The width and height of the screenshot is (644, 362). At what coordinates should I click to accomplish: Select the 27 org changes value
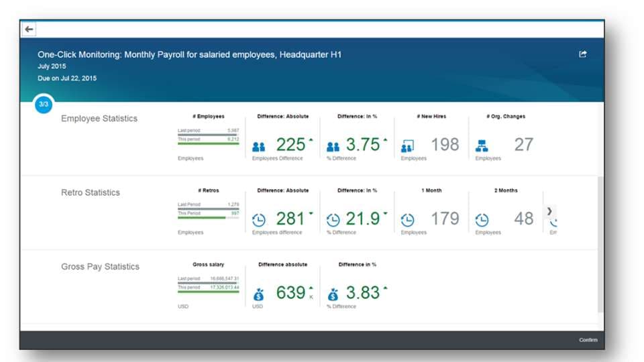[524, 145]
